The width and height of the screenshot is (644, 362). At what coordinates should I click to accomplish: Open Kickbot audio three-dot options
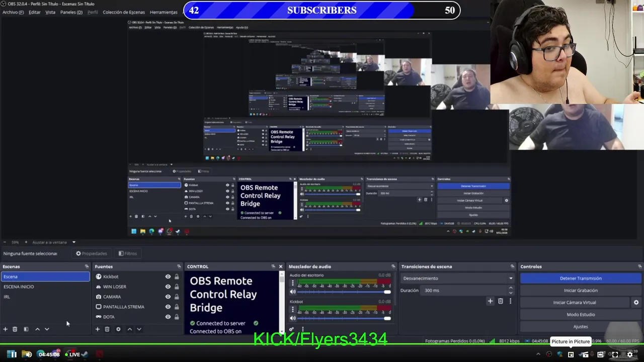pos(293,310)
